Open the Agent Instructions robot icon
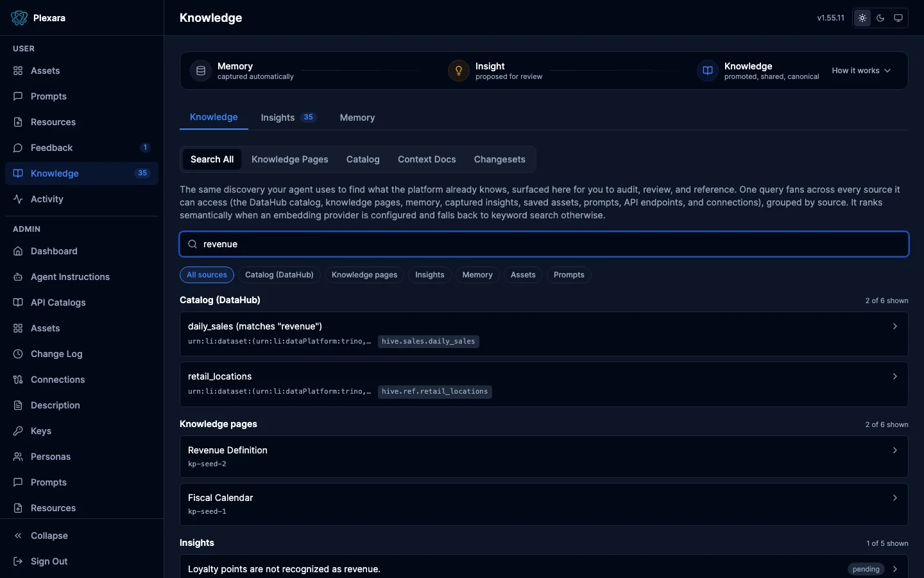Viewport: 924px width, 578px height. point(18,277)
